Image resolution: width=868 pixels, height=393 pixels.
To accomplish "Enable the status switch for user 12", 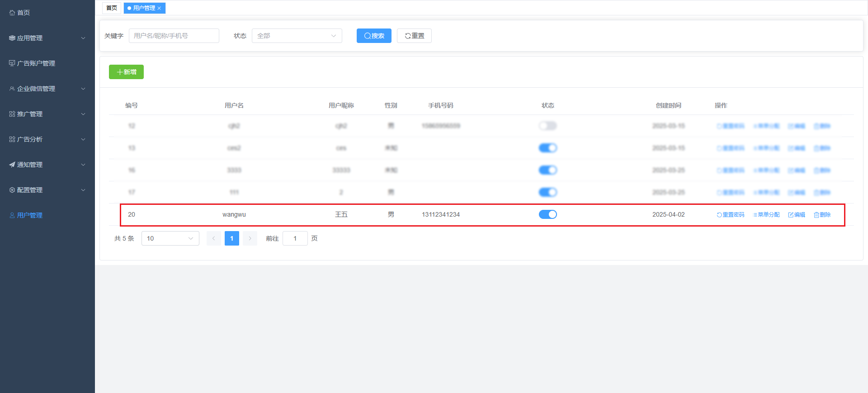I will 547,126.
